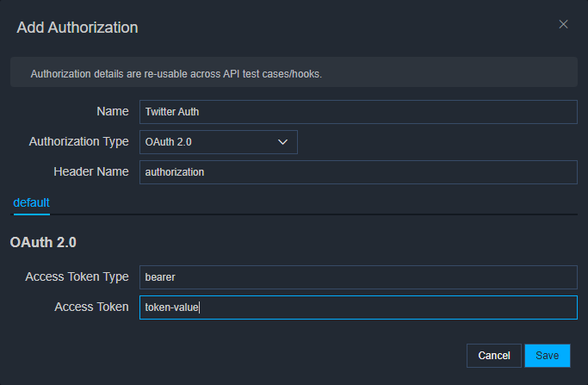This screenshot has width=588, height=385.
Task: Click the Add Authorization dialog title
Action: [77, 28]
